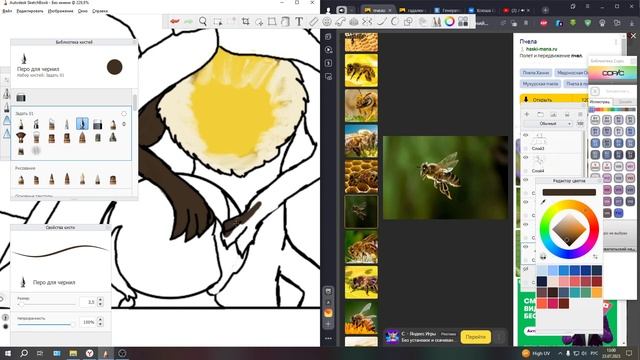This screenshot has height=360, width=640.
Task: Click the opacity percent value field
Action: coord(88,322)
